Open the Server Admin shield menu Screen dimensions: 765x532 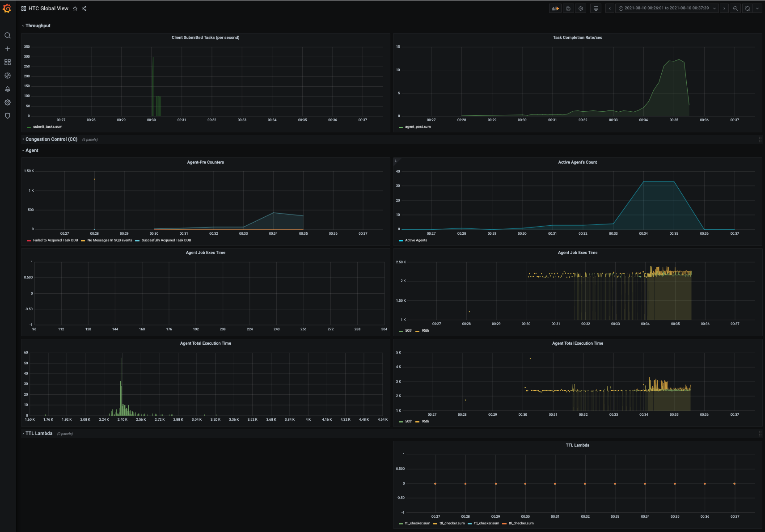point(8,116)
